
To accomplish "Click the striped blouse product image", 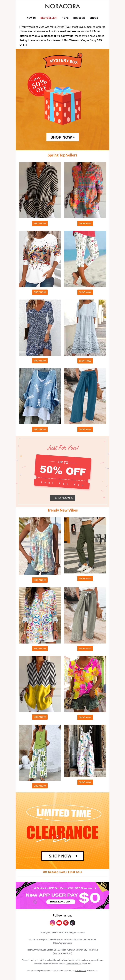I will click(40, 190).
